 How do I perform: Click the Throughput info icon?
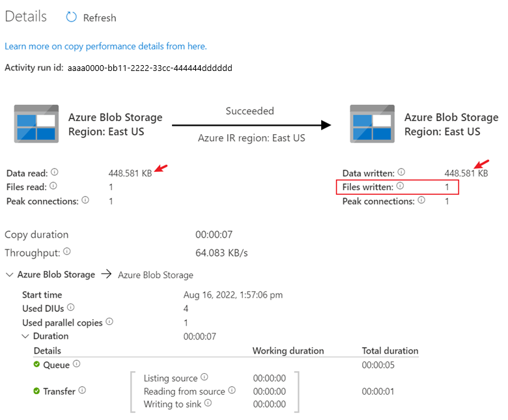point(67,251)
